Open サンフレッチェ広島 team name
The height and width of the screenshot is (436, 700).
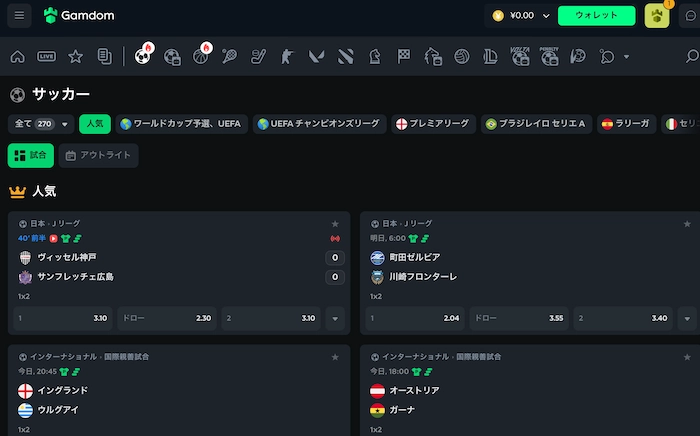tap(75, 277)
